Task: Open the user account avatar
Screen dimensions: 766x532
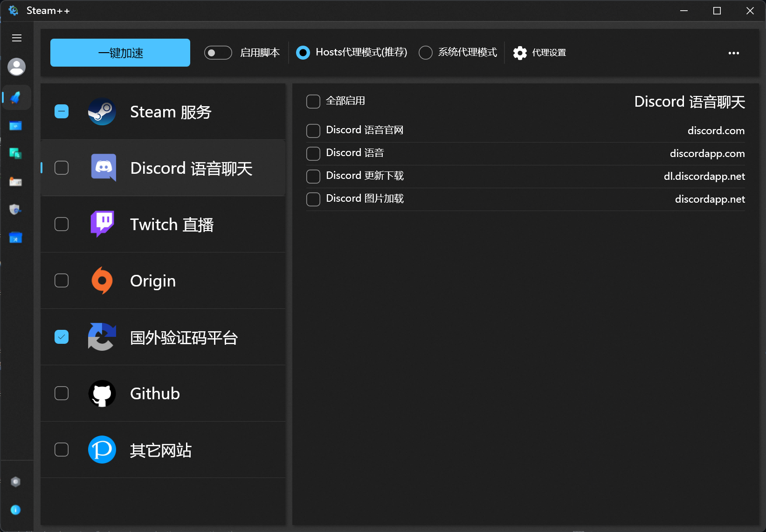Action: pos(16,67)
